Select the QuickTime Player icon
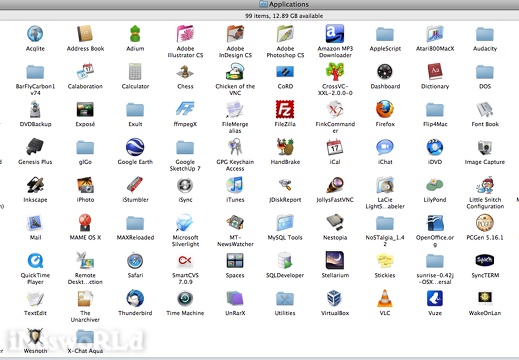Screen dimensions: 519x360 tap(35, 260)
